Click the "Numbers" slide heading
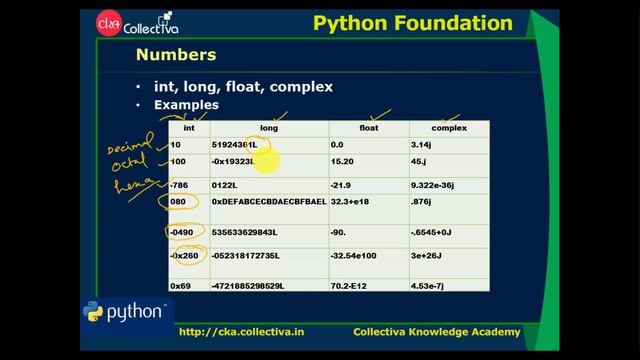Viewport: 640px width, 360px height. [x=176, y=55]
